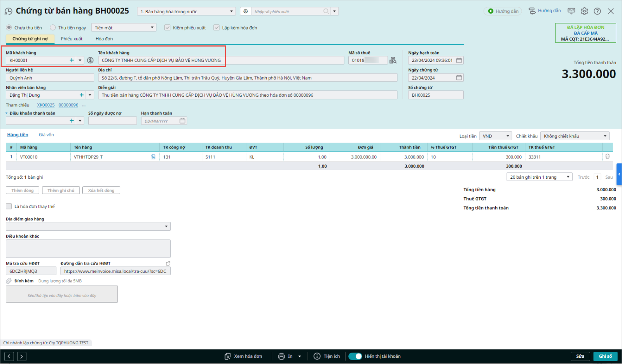Screen dimensions: 622x364
Task: Toggle the Hiển thị tài khoản switch
Action: point(355,356)
